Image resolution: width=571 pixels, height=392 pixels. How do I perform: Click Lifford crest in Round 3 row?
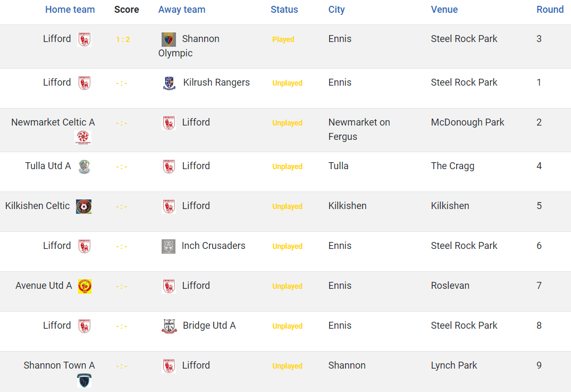(85, 39)
